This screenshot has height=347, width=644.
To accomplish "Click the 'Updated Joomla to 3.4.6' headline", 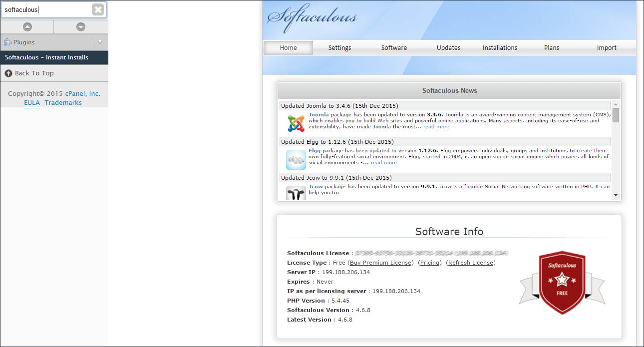I will coord(339,106).
